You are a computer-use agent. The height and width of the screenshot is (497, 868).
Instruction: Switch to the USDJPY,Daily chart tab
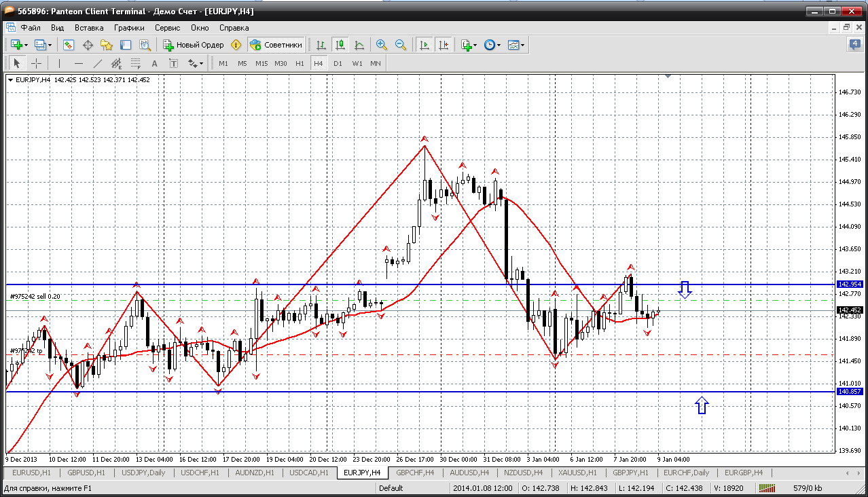point(143,472)
